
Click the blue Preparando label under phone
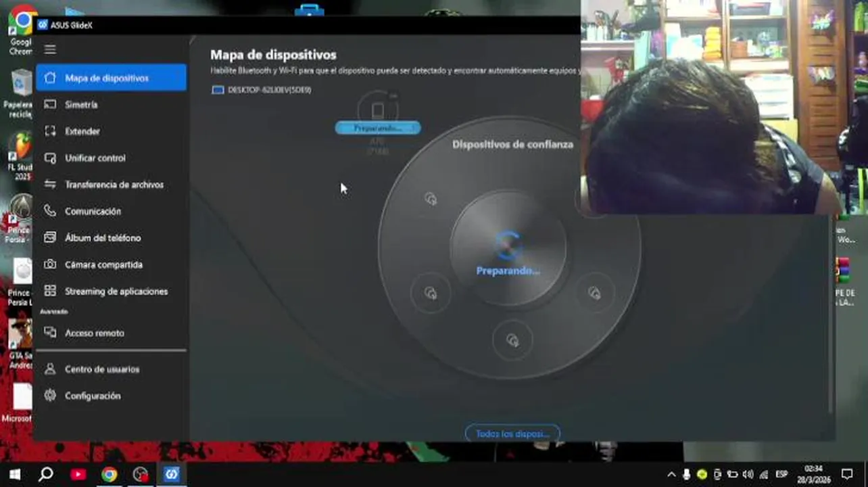tap(378, 128)
